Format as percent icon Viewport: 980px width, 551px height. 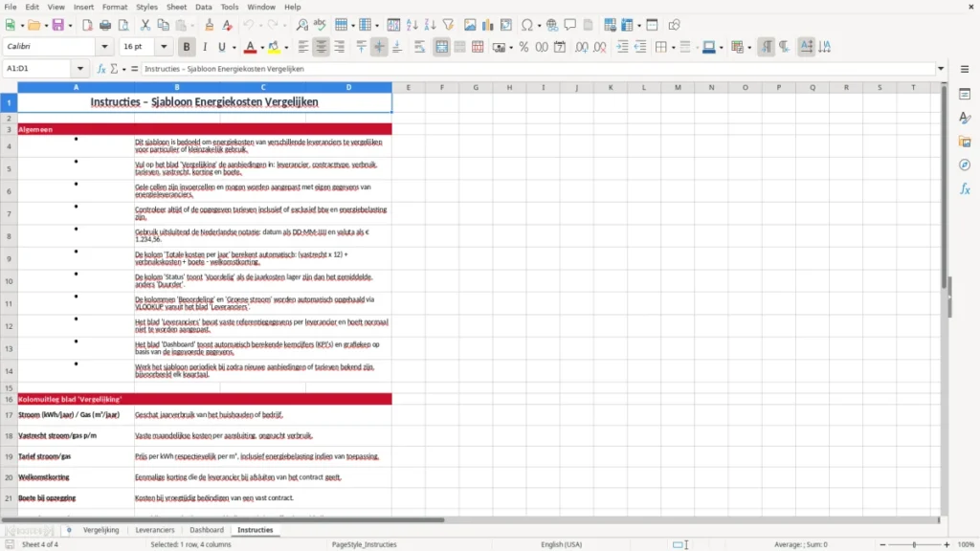click(523, 47)
